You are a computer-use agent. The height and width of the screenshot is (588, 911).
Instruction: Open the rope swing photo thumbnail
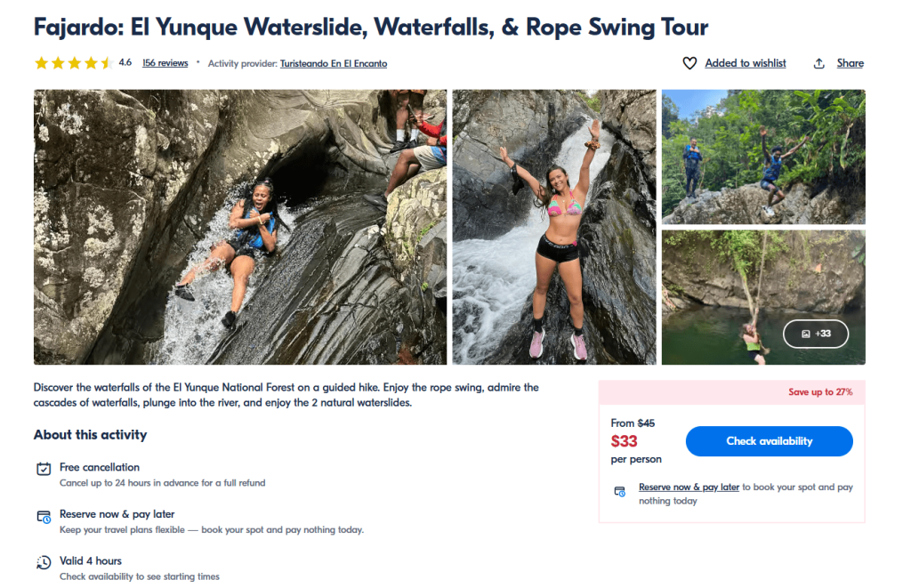tap(730, 298)
